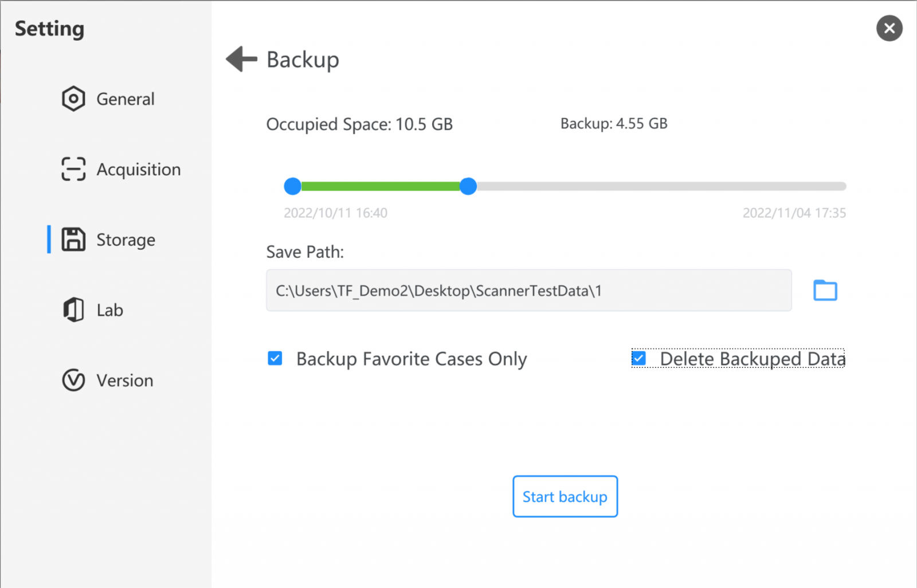This screenshot has width=917, height=588.
Task: Click the Save Path: label
Action: (305, 252)
